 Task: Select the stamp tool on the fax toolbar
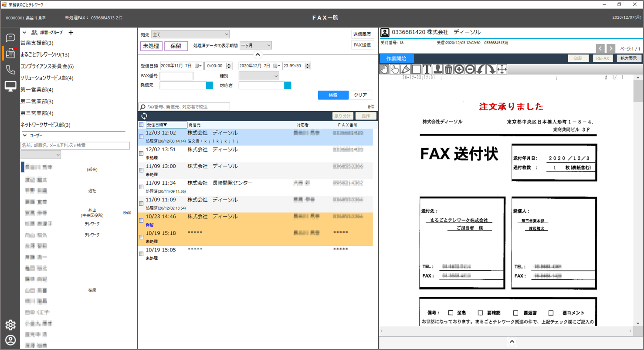[437, 69]
